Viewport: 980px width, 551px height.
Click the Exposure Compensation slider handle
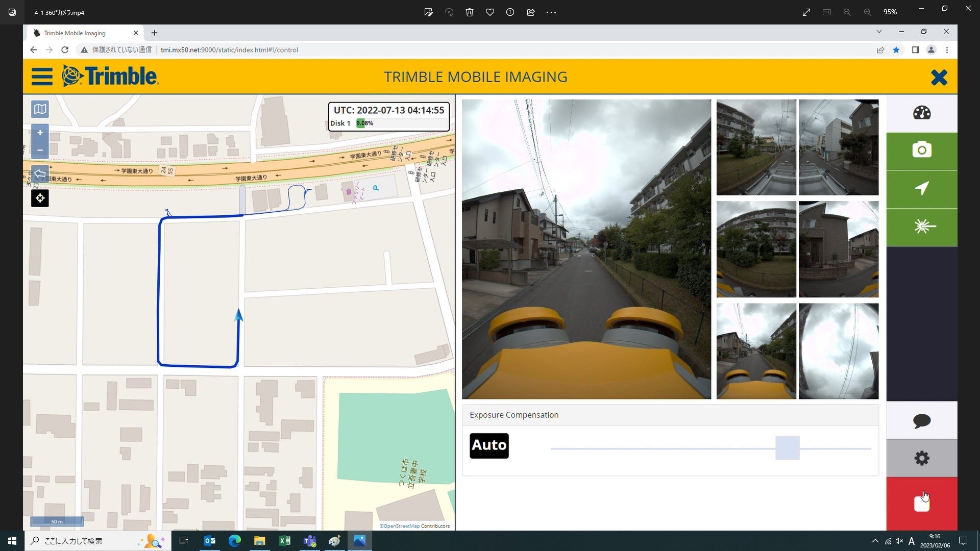pyautogui.click(x=787, y=448)
